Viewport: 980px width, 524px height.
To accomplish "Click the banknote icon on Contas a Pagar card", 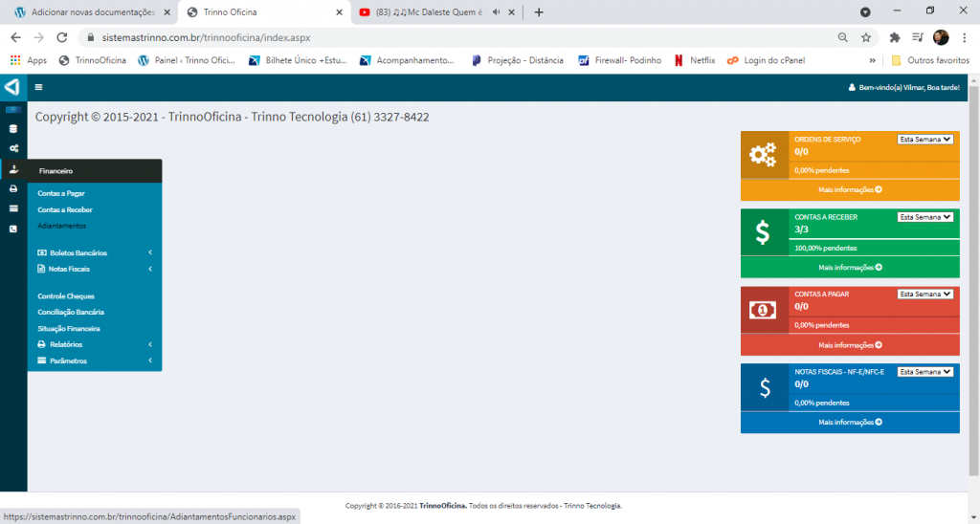I will tap(763, 310).
